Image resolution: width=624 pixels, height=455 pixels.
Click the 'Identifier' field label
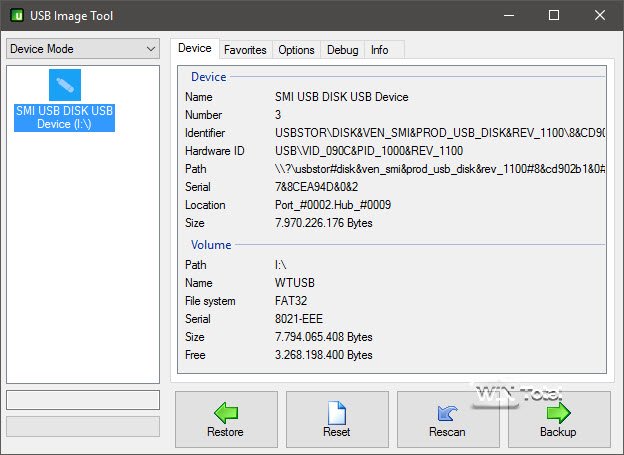(x=205, y=133)
